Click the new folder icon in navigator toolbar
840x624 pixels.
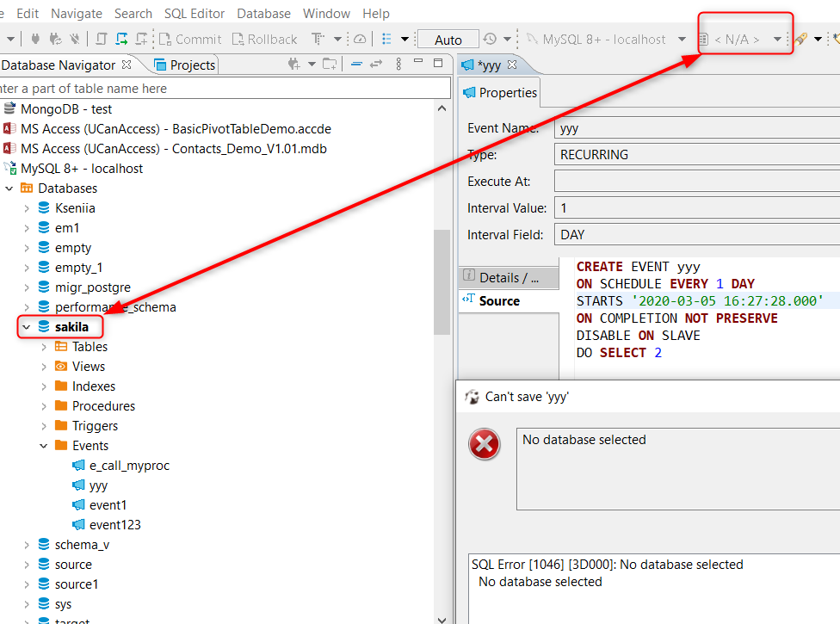(330, 65)
